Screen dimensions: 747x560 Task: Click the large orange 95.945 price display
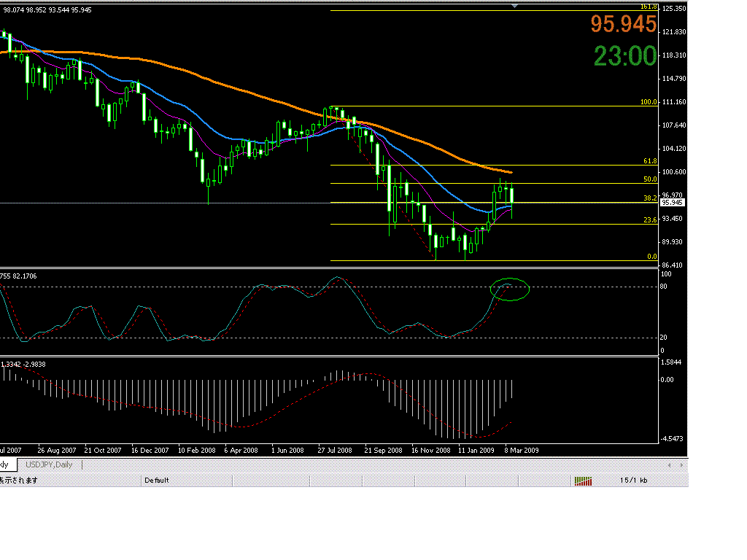pos(623,25)
